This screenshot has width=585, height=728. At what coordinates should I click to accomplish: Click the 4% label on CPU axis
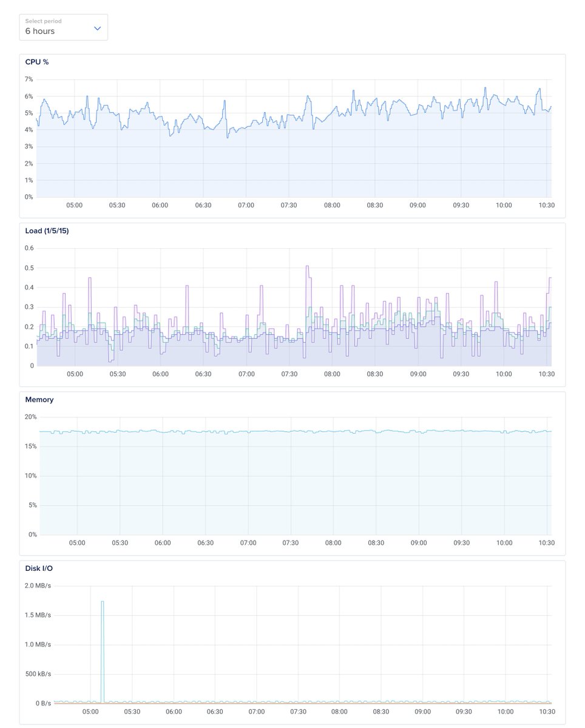[x=29, y=130]
